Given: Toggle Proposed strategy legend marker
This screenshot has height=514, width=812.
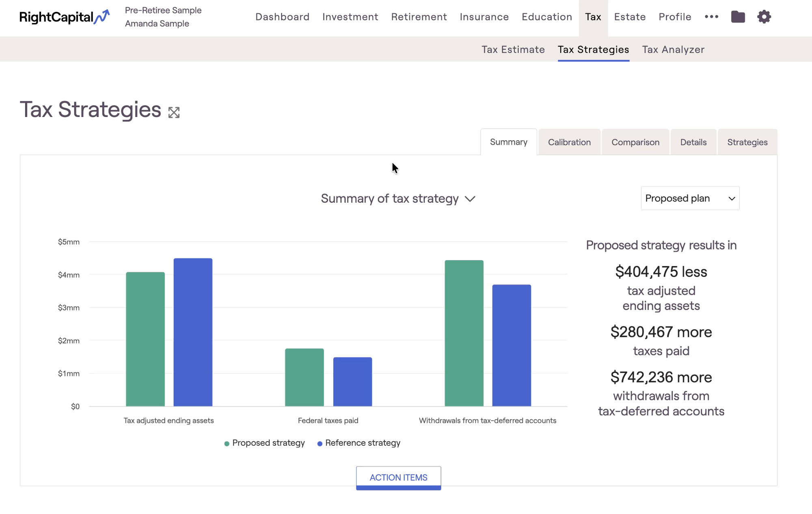Looking at the screenshot, I should 227,443.
